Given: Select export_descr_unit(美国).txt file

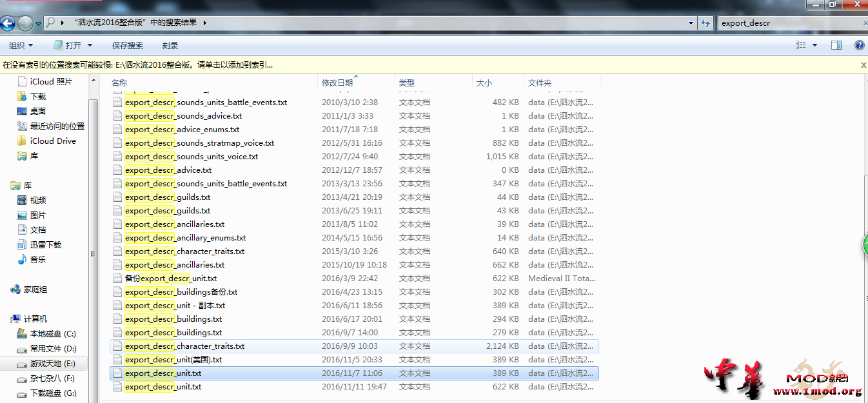Looking at the screenshot, I should pos(173,360).
